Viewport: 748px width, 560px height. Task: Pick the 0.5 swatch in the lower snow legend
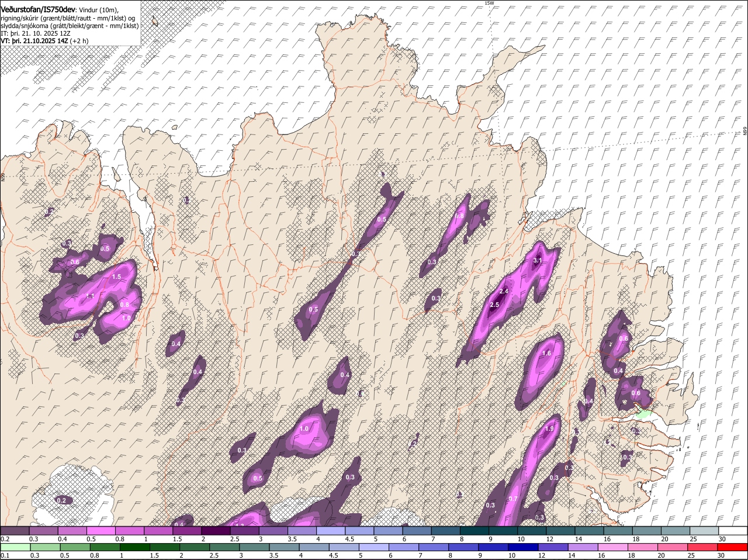(x=75, y=547)
